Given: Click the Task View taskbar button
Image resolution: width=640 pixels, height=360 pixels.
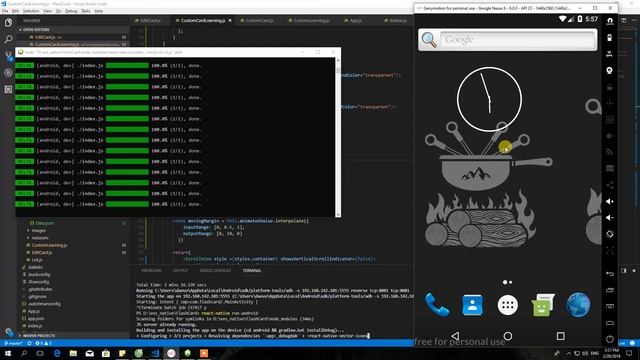Looking at the screenshot, I should pyautogui.click(x=40, y=353).
